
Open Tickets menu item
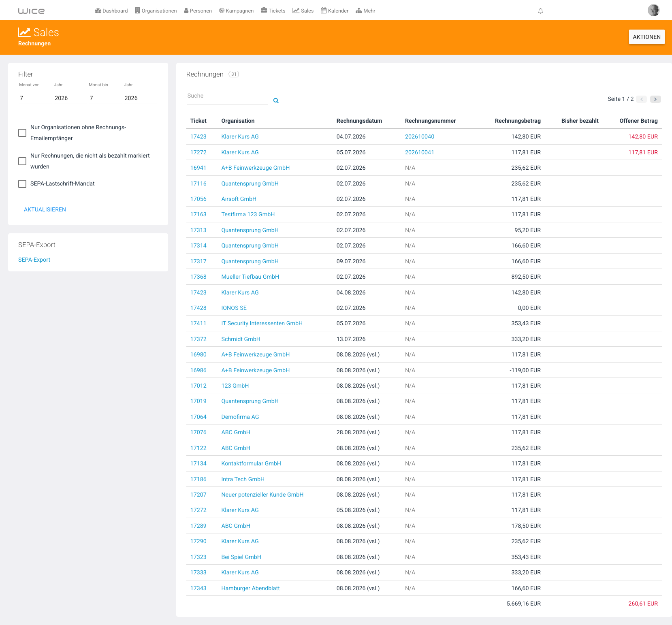coord(273,11)
